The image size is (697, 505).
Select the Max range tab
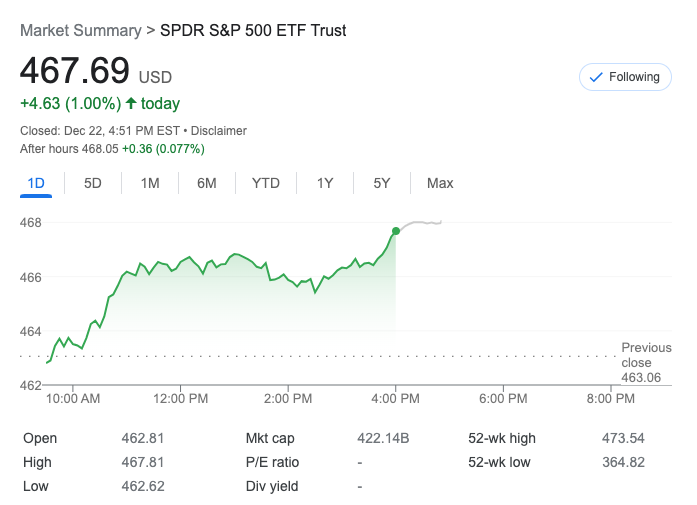[440, 183]
